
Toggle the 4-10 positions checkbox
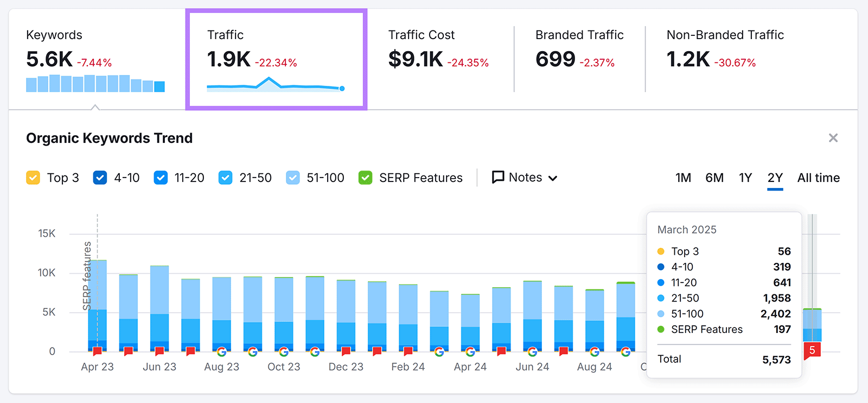100,178
